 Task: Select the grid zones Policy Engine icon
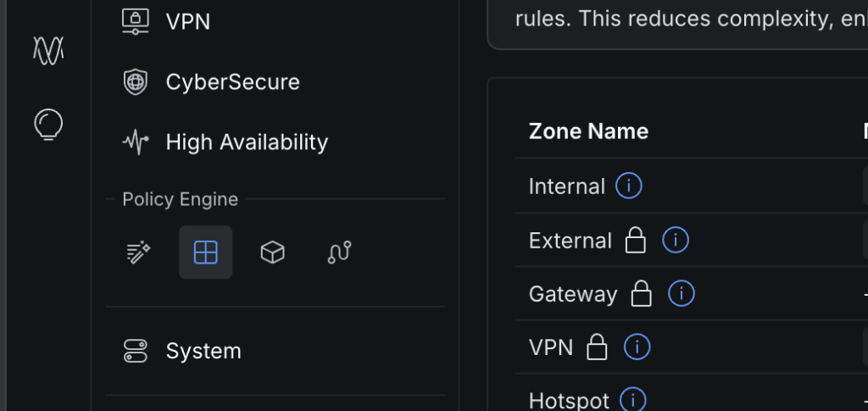[x=205, y=253]
